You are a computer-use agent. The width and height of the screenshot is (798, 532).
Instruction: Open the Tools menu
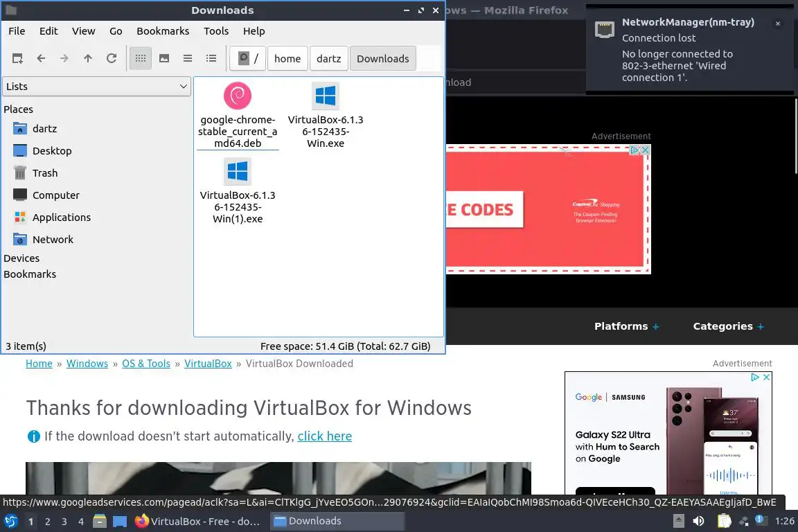pyautogui.click(x=216, y=31)
